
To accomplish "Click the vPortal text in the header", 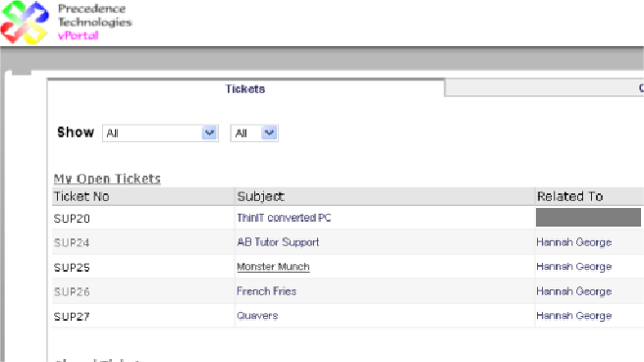I will [x=78, y=35].
